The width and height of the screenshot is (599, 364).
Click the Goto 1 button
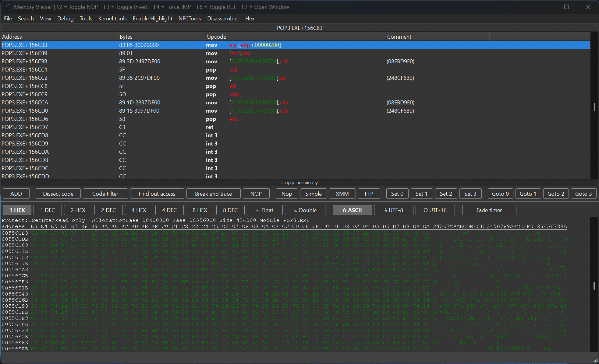click(528, 194)
